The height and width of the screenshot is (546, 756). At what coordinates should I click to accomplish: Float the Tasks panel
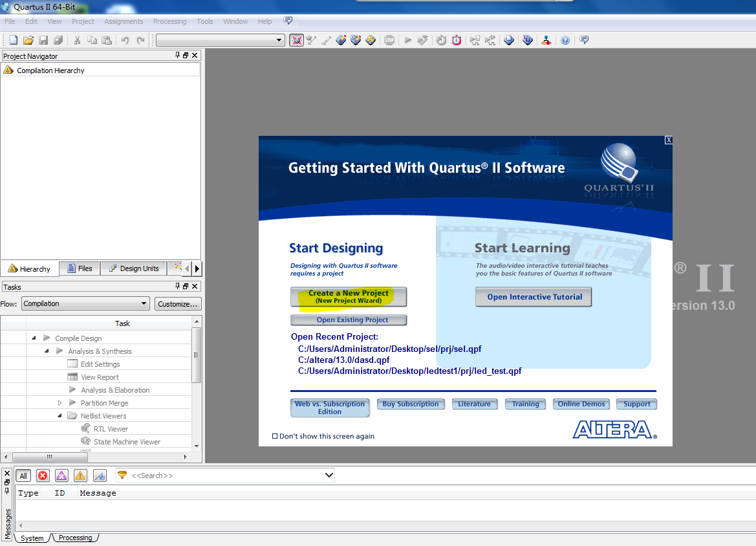coord(186,286)
